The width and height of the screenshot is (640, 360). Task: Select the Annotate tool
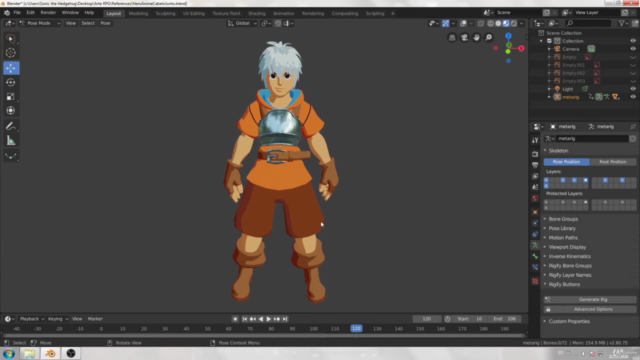(x=11, y=126)
